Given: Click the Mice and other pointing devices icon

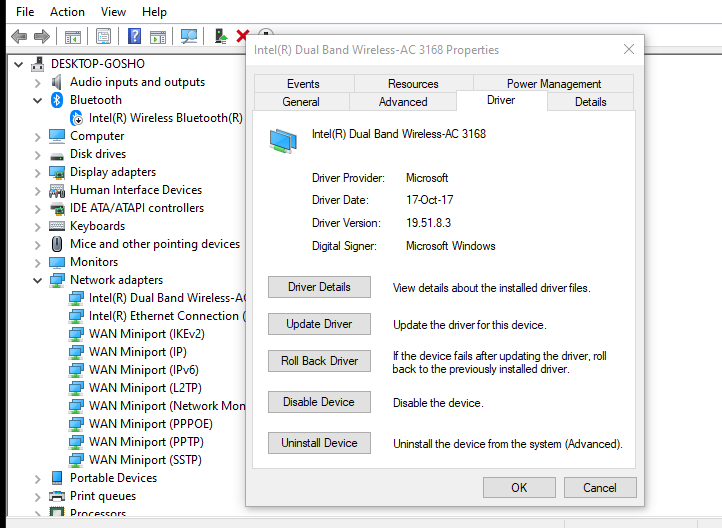Looking at the screenshot, I should (x=57, y=244).
